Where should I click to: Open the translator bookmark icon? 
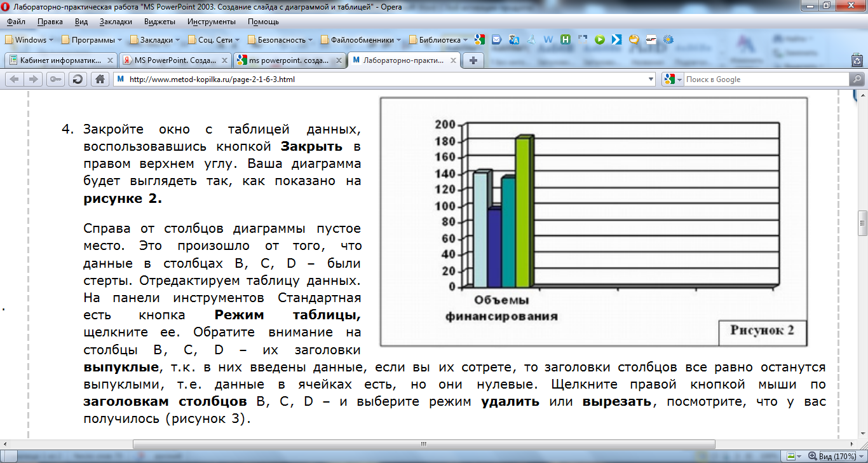514,39
